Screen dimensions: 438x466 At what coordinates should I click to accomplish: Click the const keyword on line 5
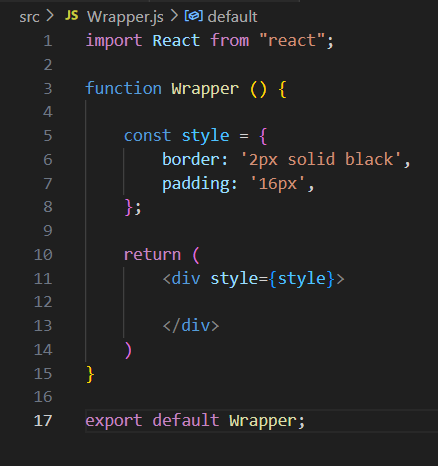(147, 136)
